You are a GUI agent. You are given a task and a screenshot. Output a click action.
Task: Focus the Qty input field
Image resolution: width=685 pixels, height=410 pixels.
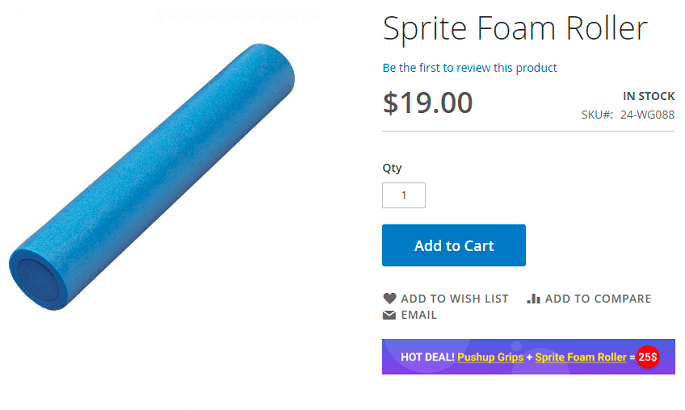404,195
